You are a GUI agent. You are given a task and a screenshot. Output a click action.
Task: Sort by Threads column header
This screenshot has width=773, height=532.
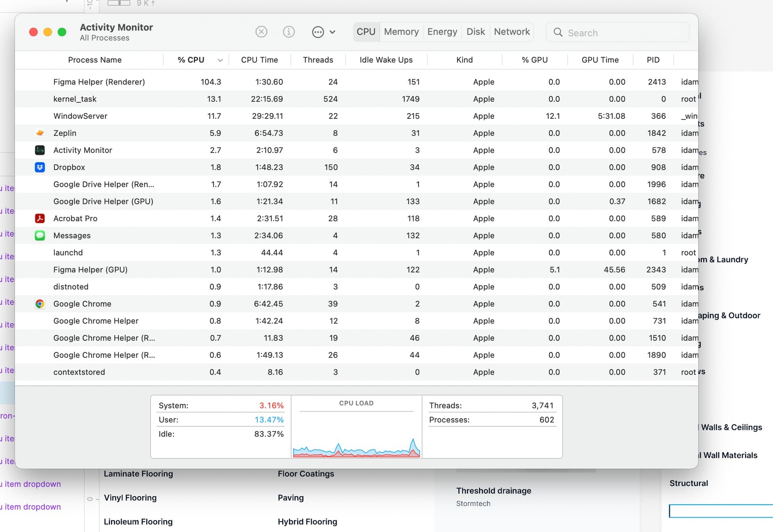[x=318, y=60]
